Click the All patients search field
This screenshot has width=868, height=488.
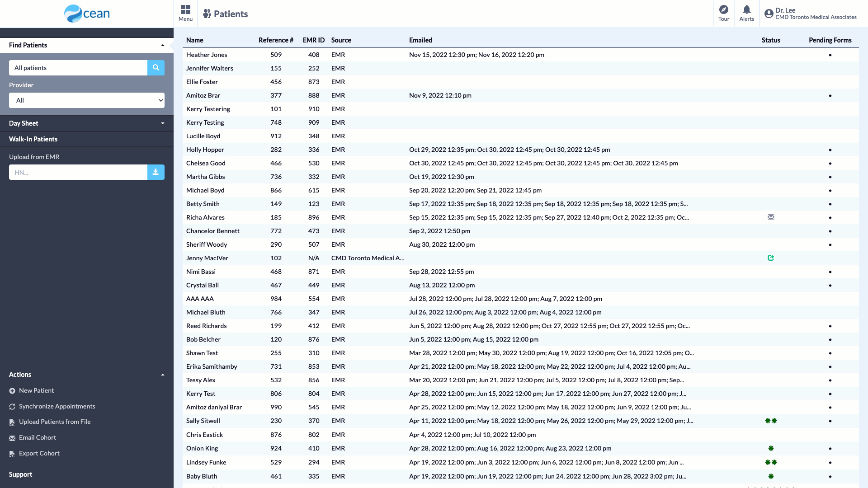pyautogui.click(x=78, y=68)
